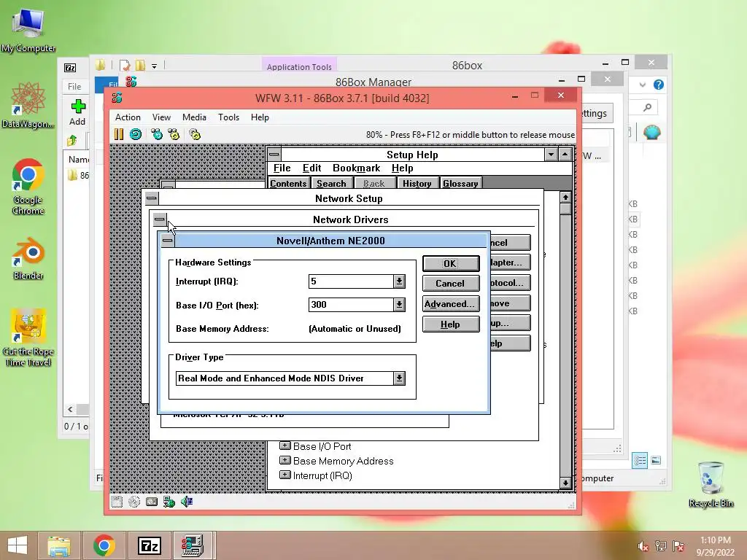Switch Explorer to details view icon
The image size is (747, 560).
[x=640, y=460]
